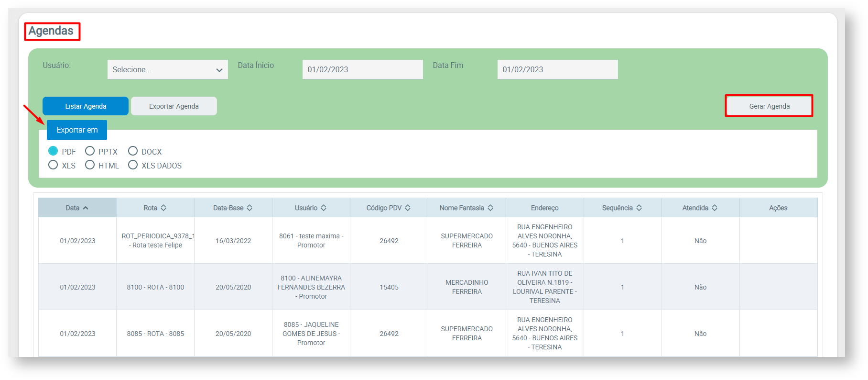Select the PDF export format

(x=53, y=151)
